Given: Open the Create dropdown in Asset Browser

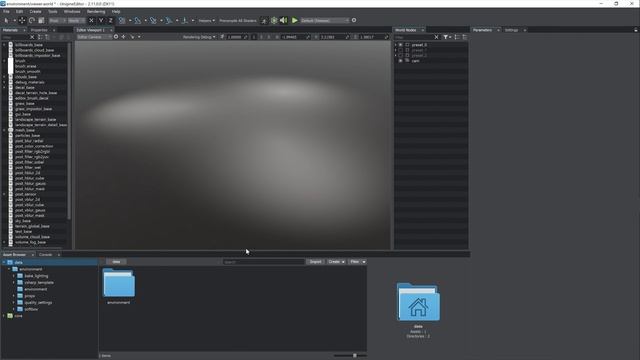Looking at the screenshot, I should [336, 262].
